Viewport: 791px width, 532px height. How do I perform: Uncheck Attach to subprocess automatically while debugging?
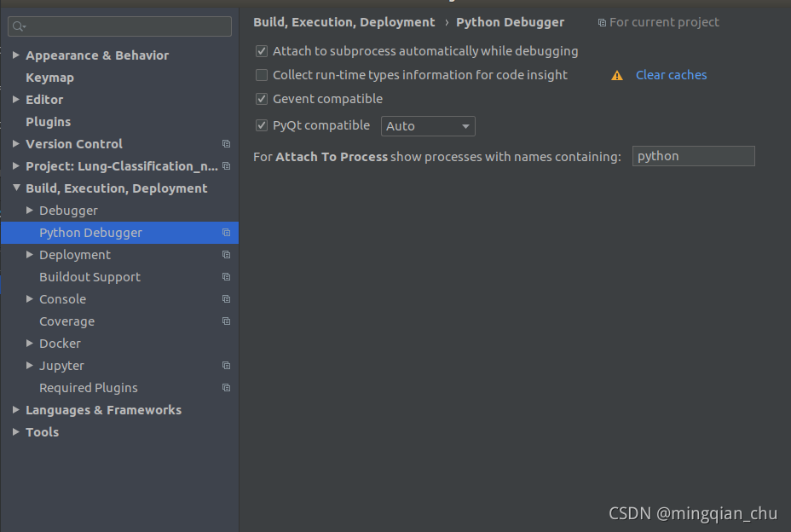pos(261,51)
